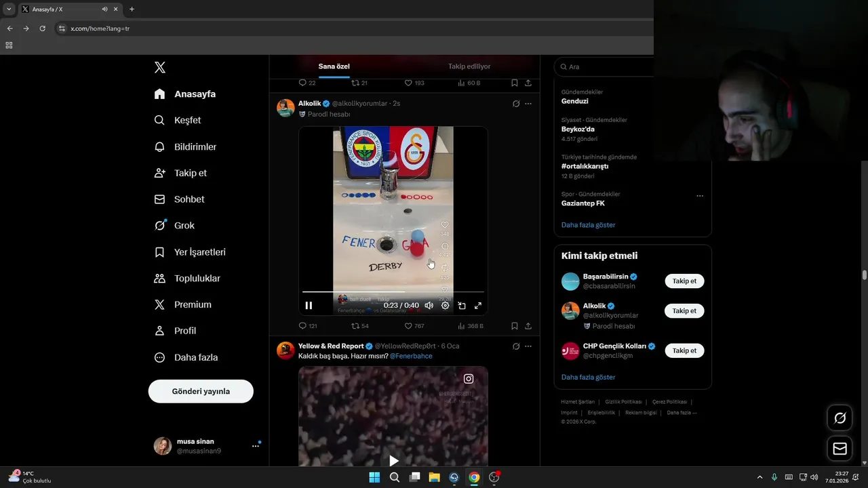Open Grok icon on Yellow & Red Report post
The width and height of the screenshot is (868, 488).
click(x=516, y=346)
